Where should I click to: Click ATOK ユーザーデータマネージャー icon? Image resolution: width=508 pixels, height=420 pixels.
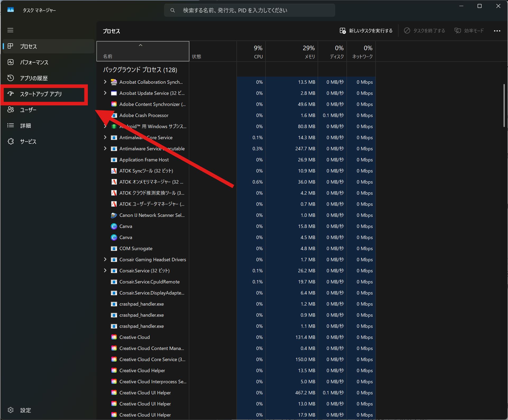pos(114,204)
